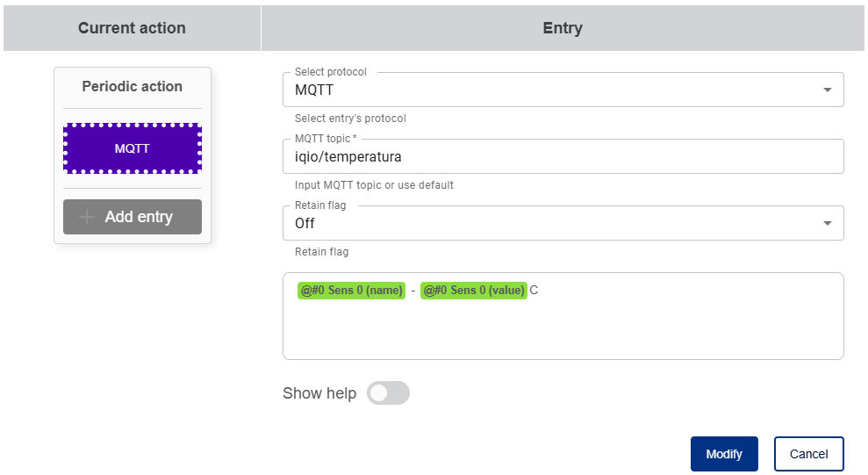
Task: Click 'Input MQTT topic or use default' hint
Action: tap(374, 185)
